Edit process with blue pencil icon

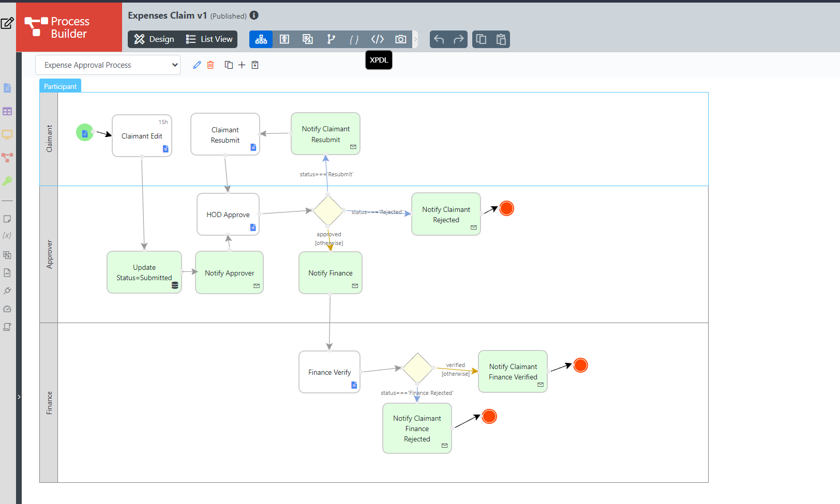pos(197,65)
